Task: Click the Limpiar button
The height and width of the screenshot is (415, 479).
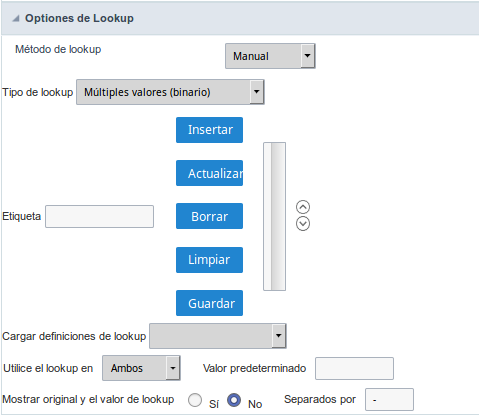Action: [x=209, y=260]
